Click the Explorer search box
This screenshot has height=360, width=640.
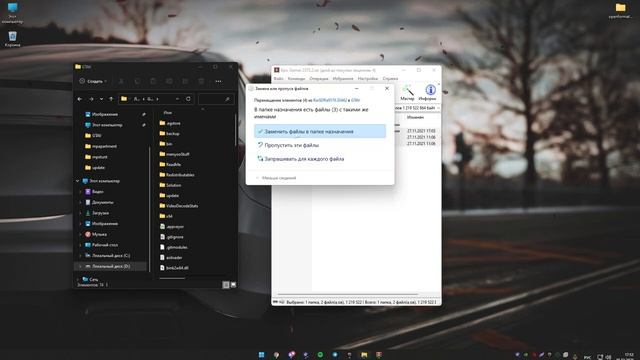point(216,99)
